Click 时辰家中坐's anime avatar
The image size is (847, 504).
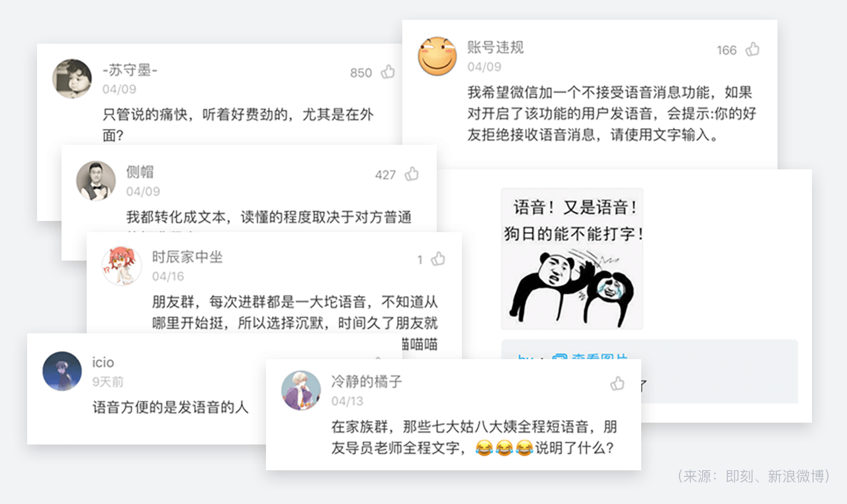pos(122,265)
